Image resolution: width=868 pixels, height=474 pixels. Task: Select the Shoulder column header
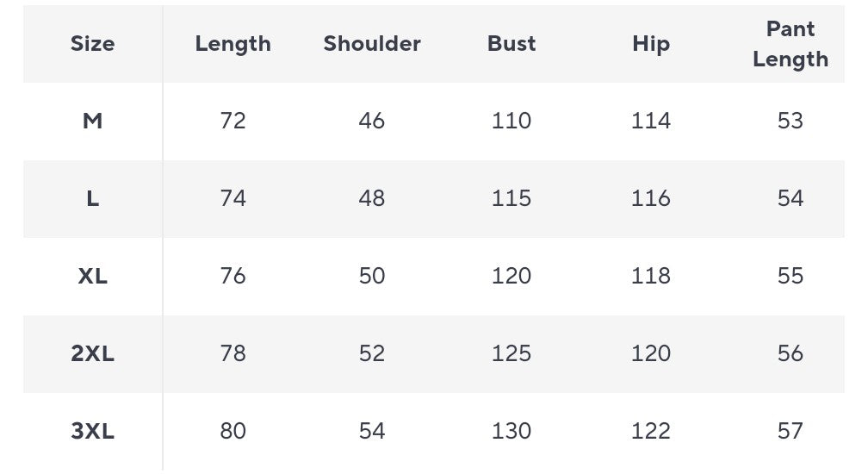(x=372, y=44)
